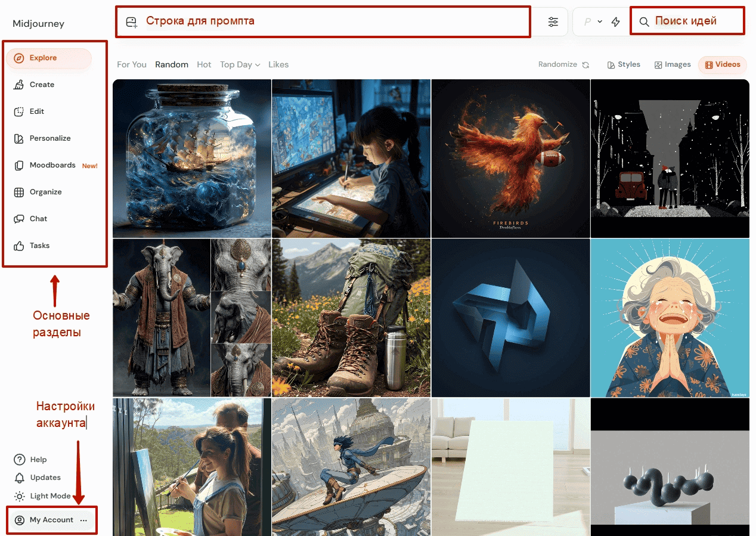This screenshot has width=756, height=536.
Task: Open the P personalization dropdown arrow
Action: (x=600, y=21)
